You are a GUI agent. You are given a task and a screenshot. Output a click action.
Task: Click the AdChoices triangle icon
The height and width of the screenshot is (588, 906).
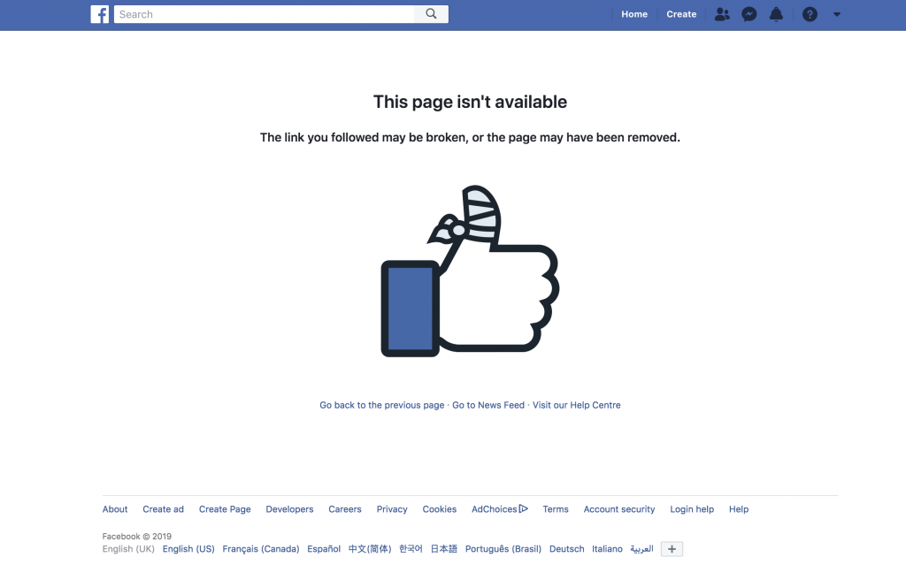click(x=524, y=509)
